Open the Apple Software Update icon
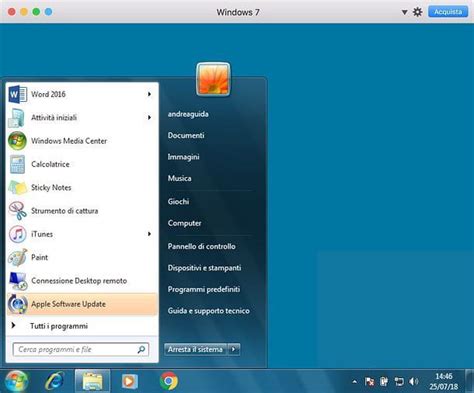 tap(18, 304)
